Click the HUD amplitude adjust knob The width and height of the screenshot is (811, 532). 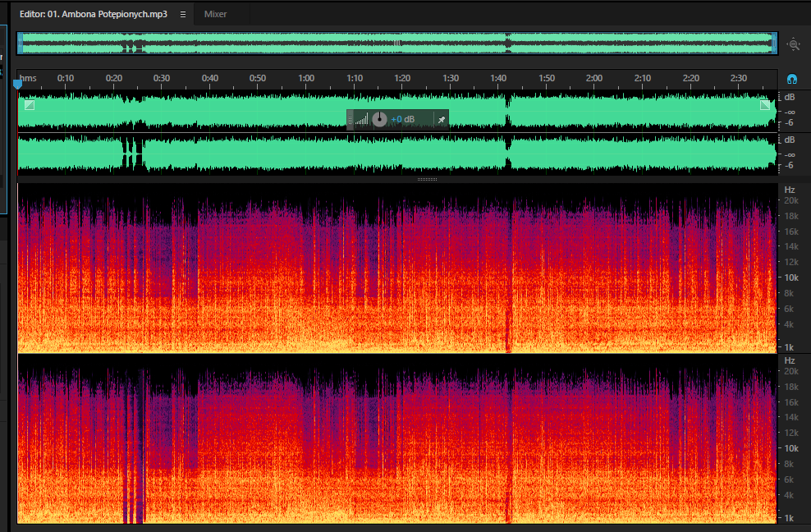pyautogui.click(x=379, y=120)
